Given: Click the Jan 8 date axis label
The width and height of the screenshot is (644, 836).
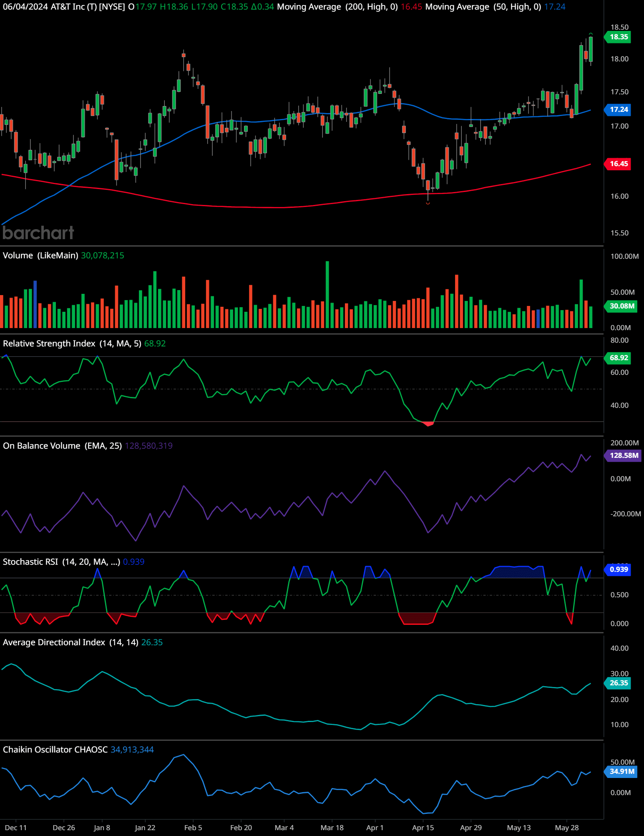Looking at the screenshot, I should [x=102, y=828].
